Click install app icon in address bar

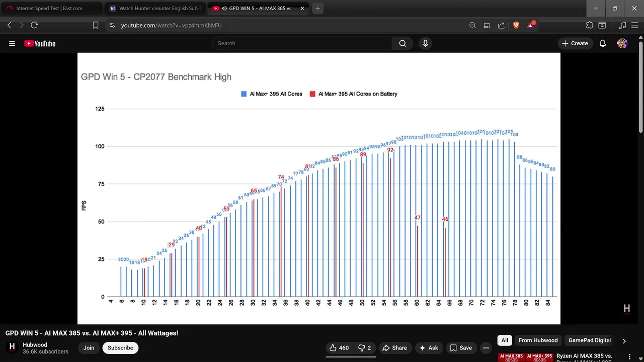coord(487,25)
